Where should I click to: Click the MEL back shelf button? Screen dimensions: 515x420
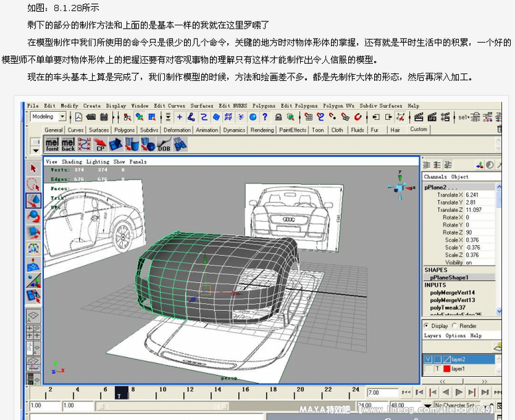(x=69, y=144)
